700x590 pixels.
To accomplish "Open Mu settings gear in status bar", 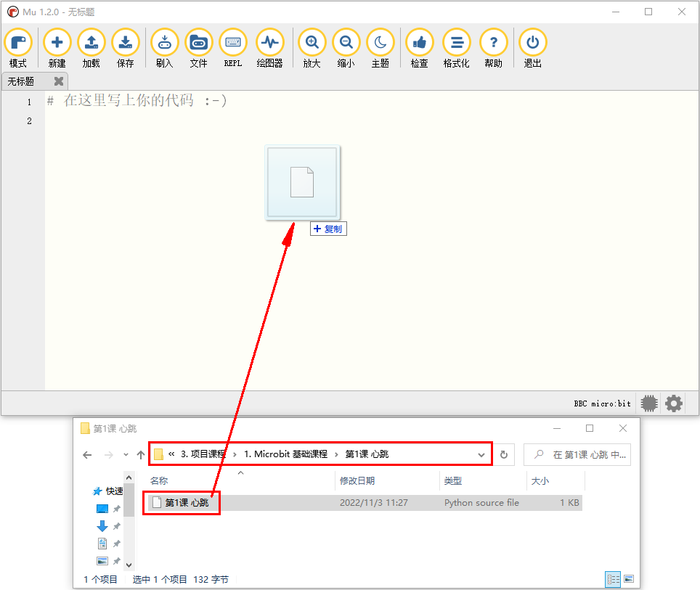I will (x=674, y=403).
